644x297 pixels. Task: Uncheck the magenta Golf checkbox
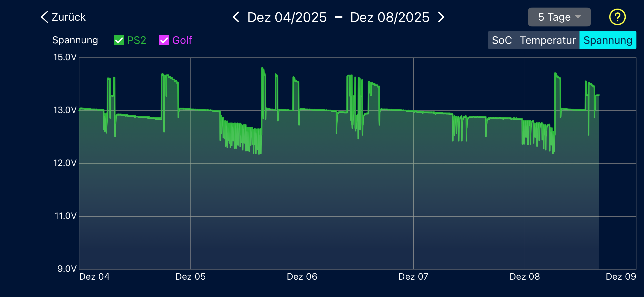pyautogui.click(x=164, y=40)
